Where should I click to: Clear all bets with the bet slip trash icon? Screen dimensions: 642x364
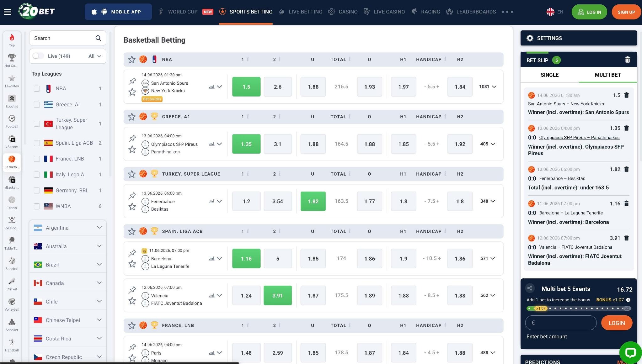click(x=627, y=60)
